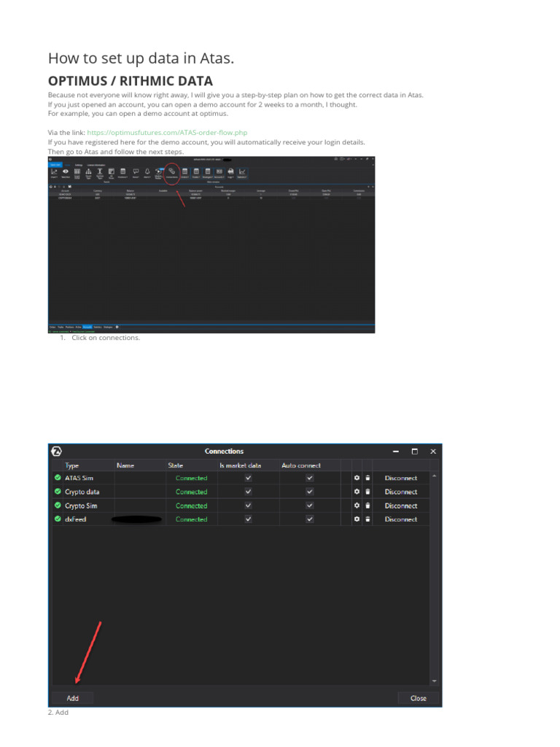Open the Alerts bell icon in ATAS toolbar

point(147,171)
